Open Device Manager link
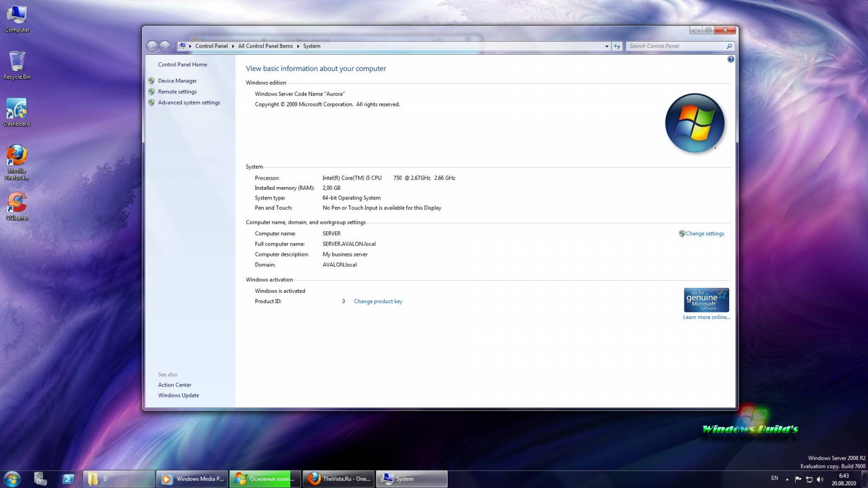Viewport: 868px width, 488px height. pos(177,81)
